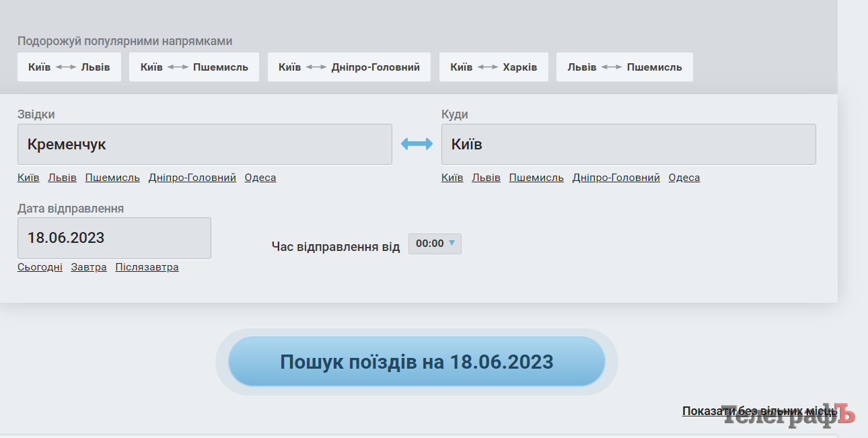Choose Дніпро-Головний shortcut under the Куди field
Viewport: 868px width, 438px height.
click(616, 178)
